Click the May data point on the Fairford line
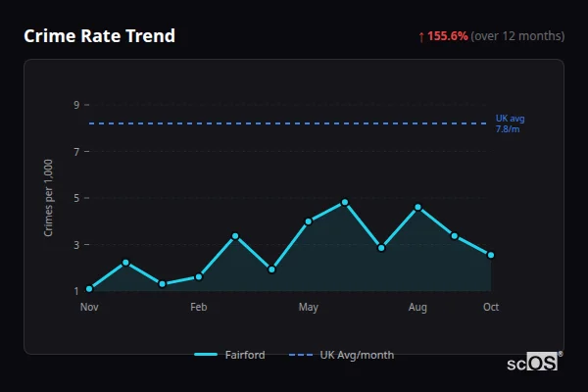Viewport: 588px width, 392px height. point(309,221)
